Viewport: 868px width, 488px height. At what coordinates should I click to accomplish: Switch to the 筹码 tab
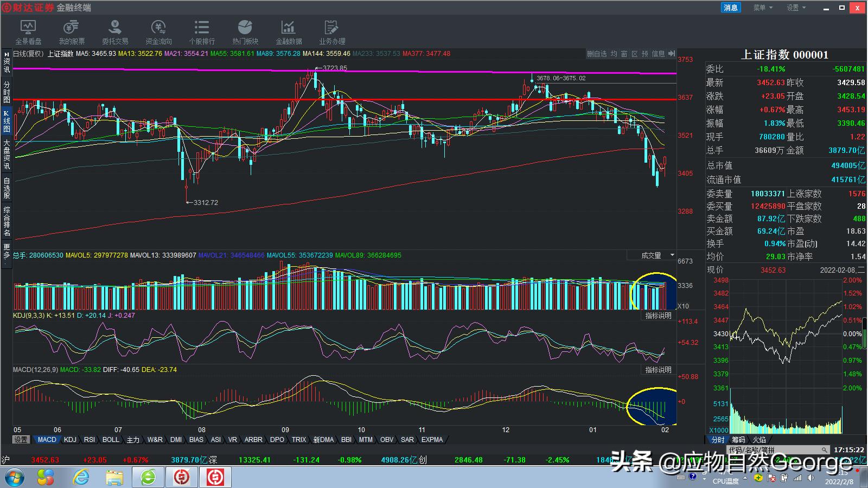click(x=738, y=441)
